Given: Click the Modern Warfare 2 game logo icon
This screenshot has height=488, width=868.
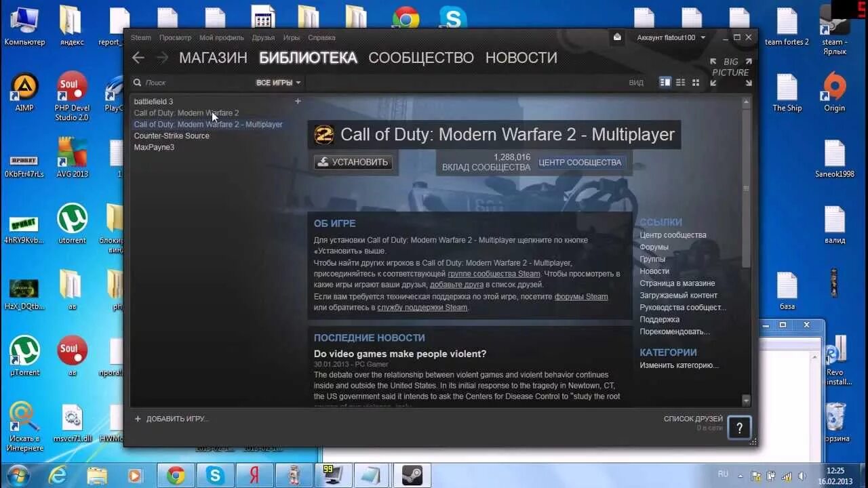Looking at the screenshot, I should pos(324,134).
